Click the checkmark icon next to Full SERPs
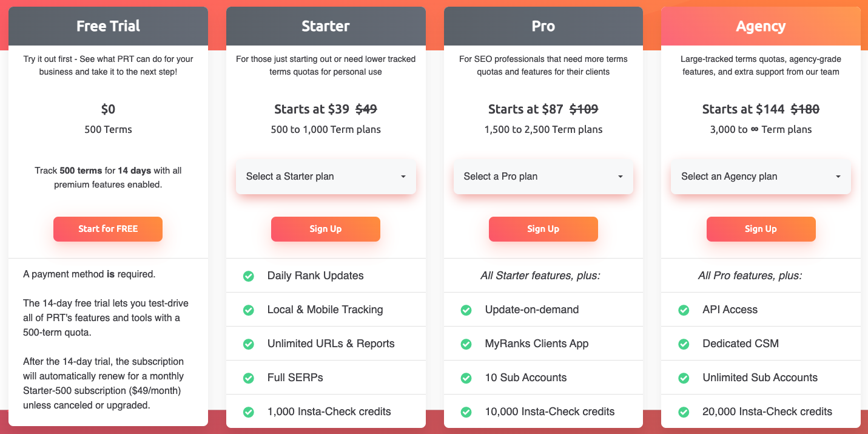868x434 pixels. click(249, 378)
